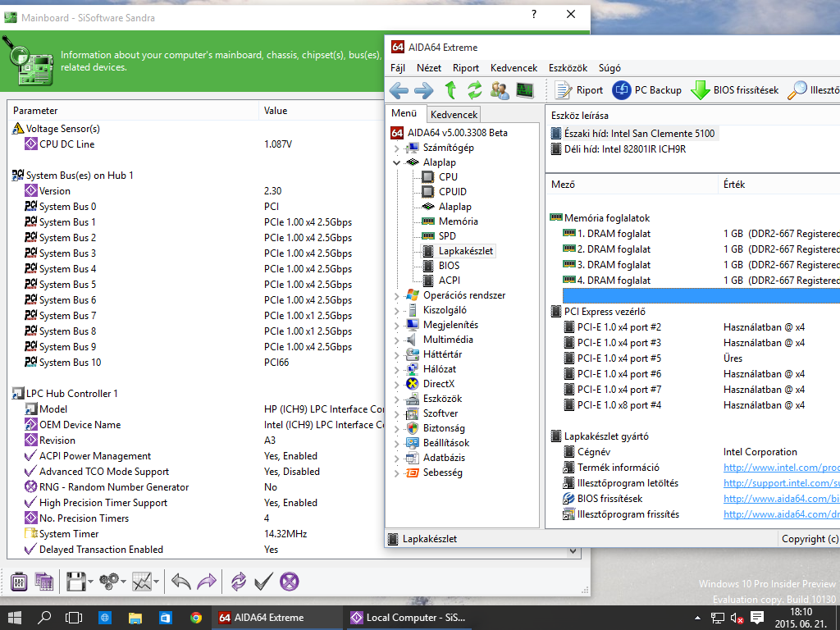
Task: Click the forward arrow in Sandra toolbar
Action: (207, 582)
